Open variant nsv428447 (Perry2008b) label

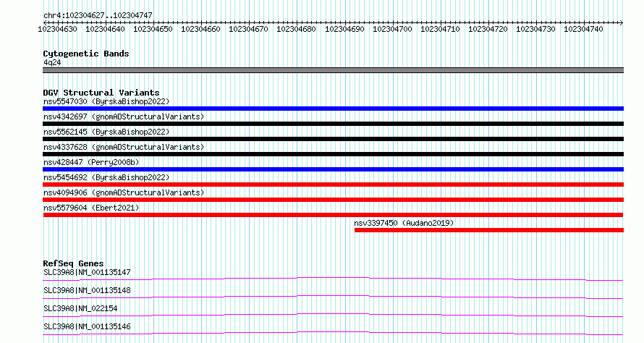click(91, 162)
